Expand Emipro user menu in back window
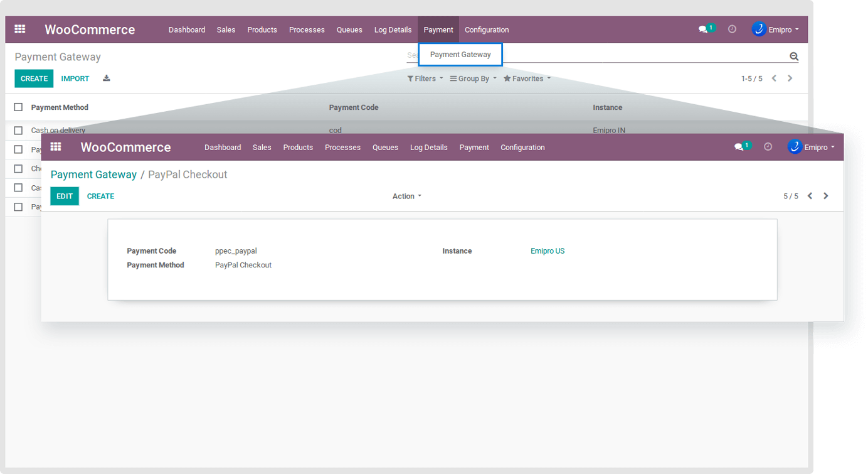868x474 pixels. point(784,30)
